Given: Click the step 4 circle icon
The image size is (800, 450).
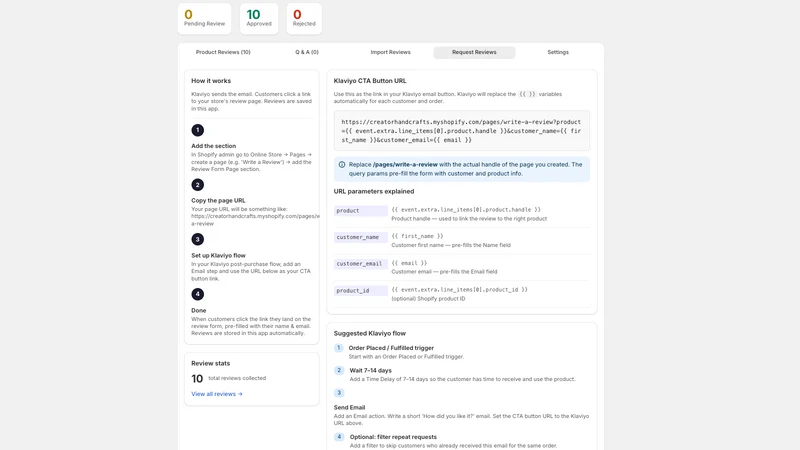Looking at the screenshot, I should 197,294.
